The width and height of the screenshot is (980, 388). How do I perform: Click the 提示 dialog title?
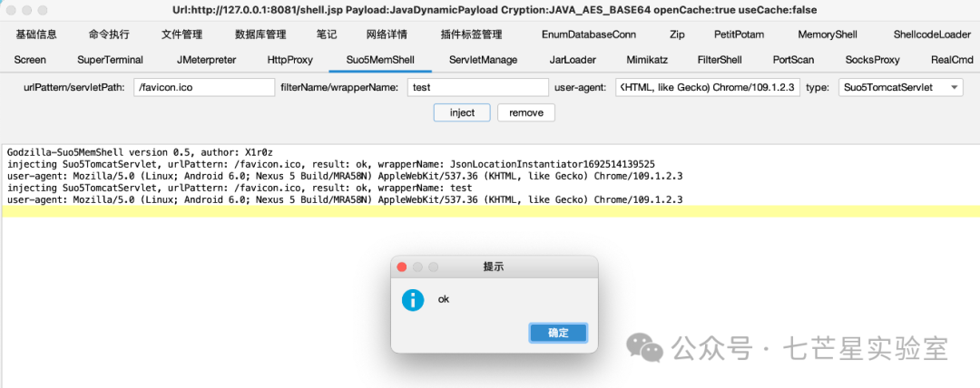(494, 267)
